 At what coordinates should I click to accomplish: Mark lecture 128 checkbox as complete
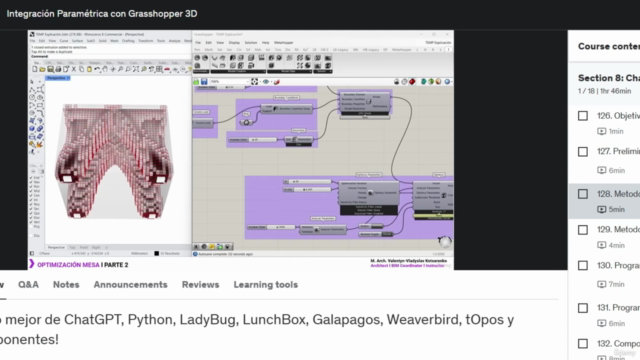(x=583, y=194)
